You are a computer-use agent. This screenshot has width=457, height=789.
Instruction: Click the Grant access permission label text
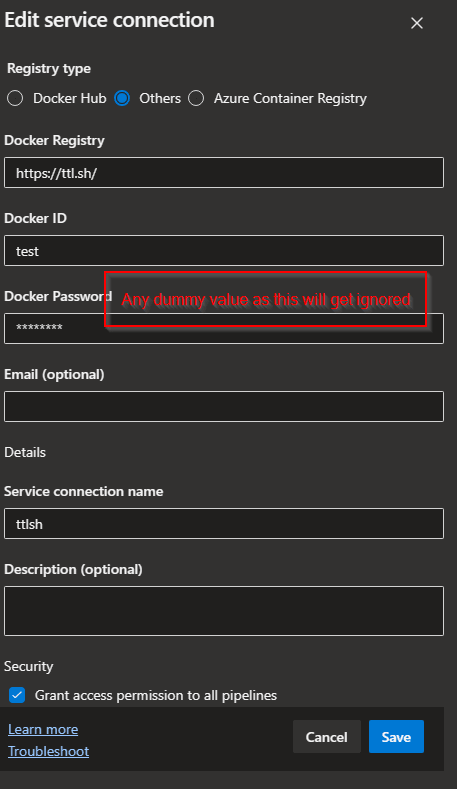[x=156, y=695]
